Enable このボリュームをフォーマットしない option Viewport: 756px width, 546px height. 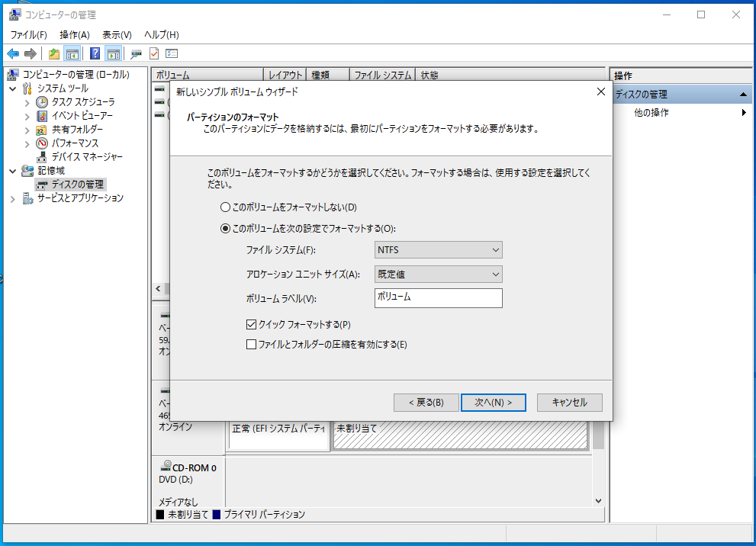coord(227,207)
